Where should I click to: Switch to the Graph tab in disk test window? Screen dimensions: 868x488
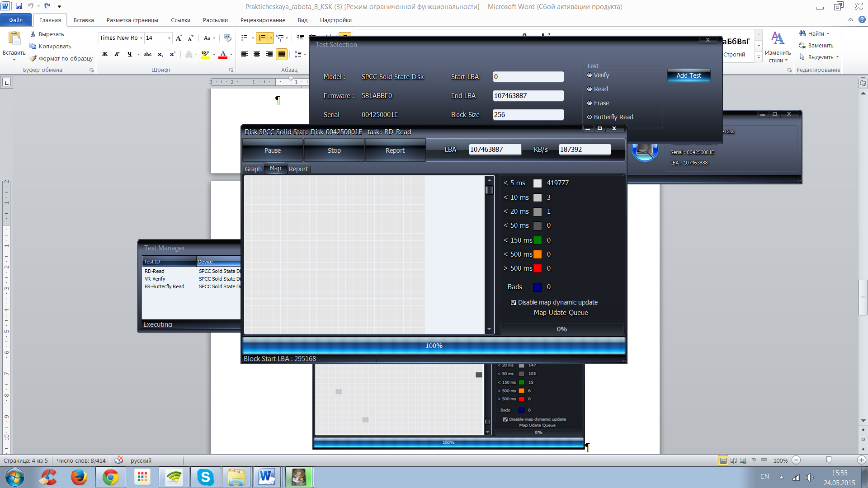pos(253,169)
